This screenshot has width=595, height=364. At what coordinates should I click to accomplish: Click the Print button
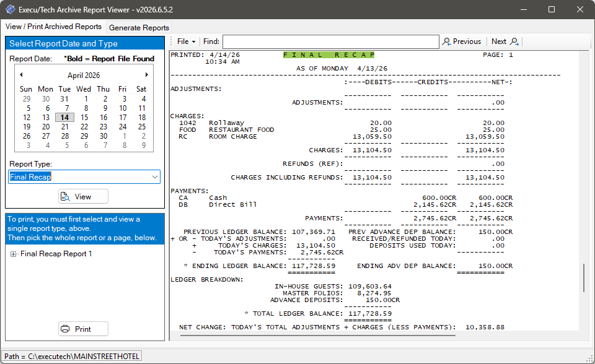click(83, 329)
